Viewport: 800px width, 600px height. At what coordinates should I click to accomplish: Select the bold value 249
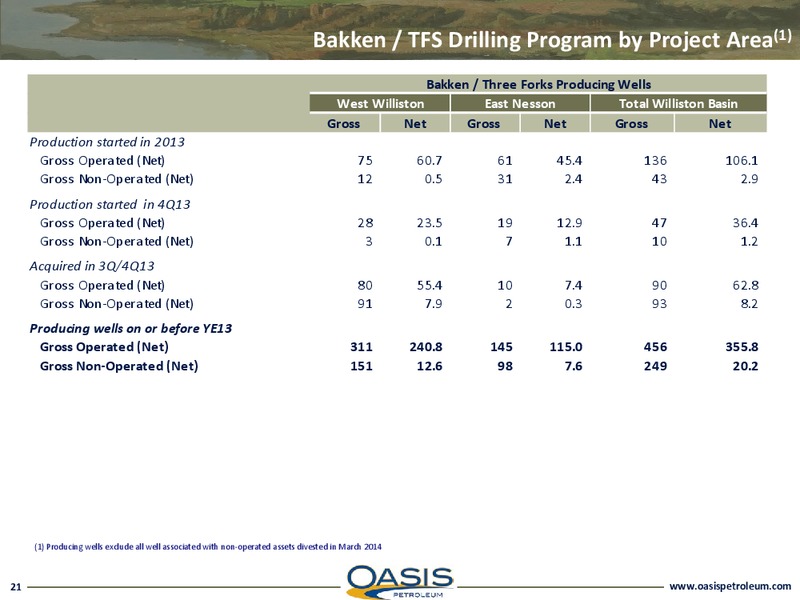coord(655,366)
